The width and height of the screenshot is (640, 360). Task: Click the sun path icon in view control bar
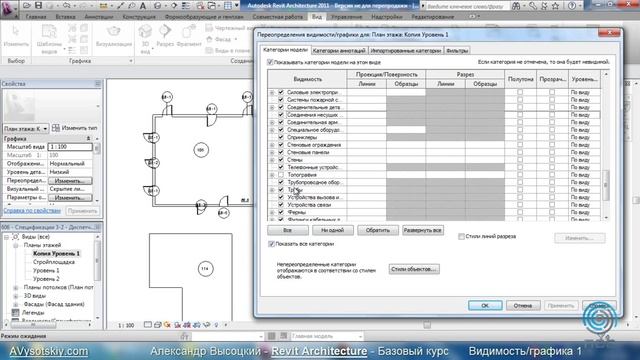(167, 325)
